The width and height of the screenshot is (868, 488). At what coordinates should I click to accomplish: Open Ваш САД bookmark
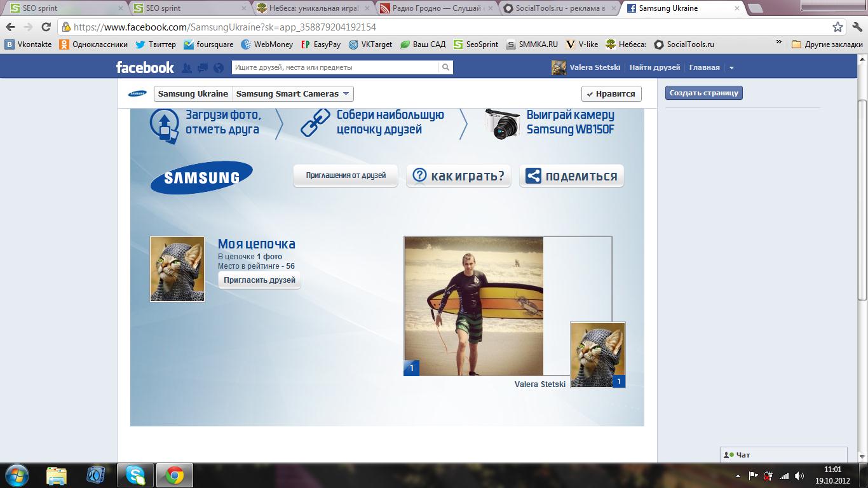click(423, 44)
